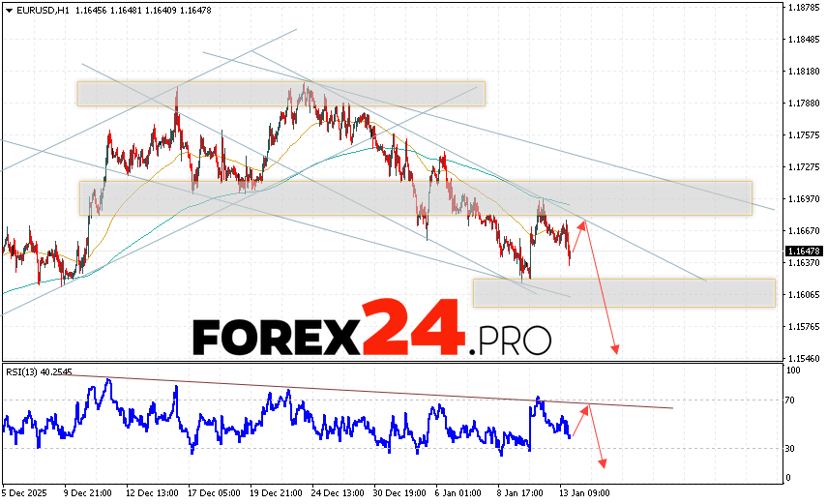Click the FOREX24.PRO watermark logo

coord(372,334)
